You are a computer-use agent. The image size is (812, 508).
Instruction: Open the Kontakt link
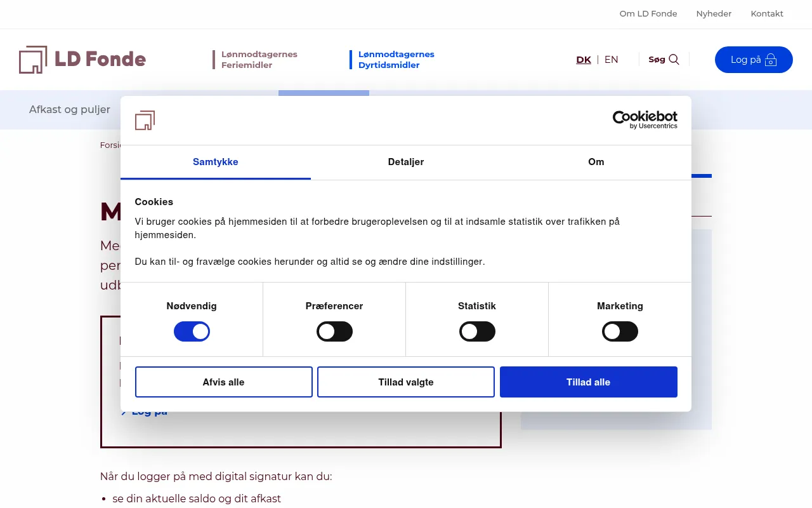767,13
